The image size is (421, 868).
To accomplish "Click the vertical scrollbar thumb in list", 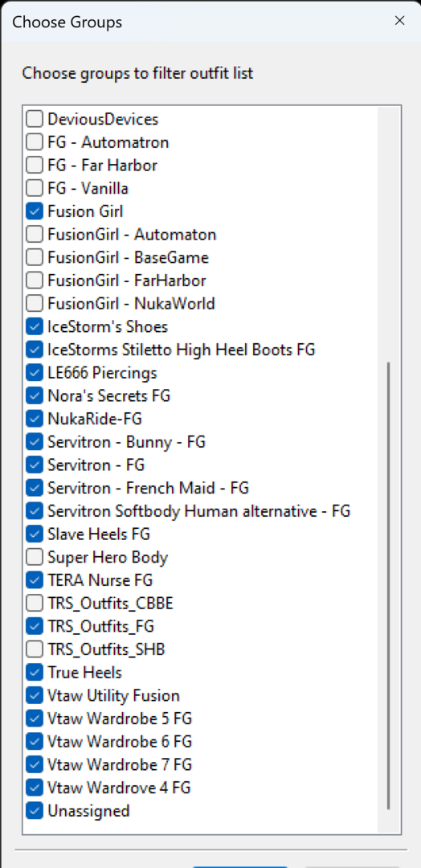I will pyautogui.click(x=389, y=586).
